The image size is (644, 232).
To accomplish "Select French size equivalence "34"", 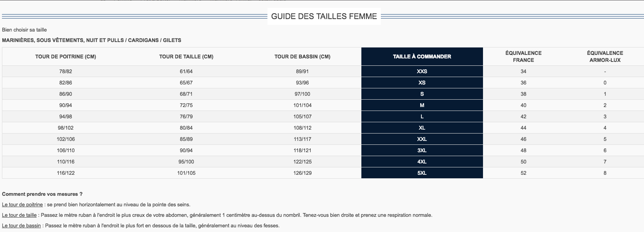I will [x=524, y=71].
